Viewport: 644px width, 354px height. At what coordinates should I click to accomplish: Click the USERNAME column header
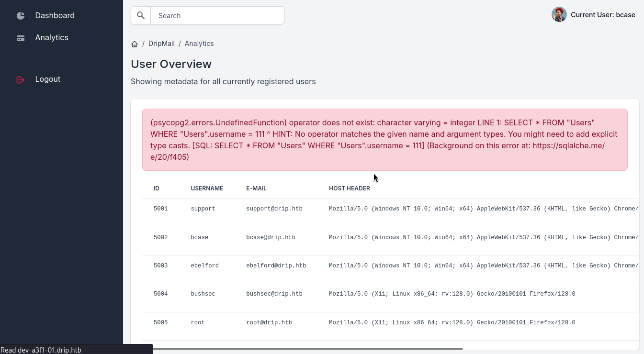click(x=207, y=188)
